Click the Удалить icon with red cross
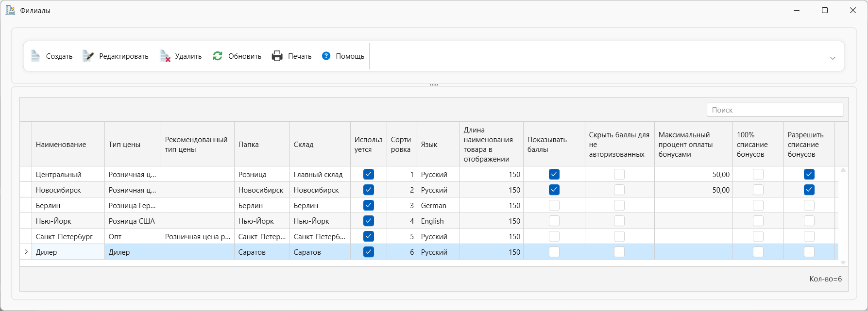This screenshot has width=868, height=311. pos(165,56)
